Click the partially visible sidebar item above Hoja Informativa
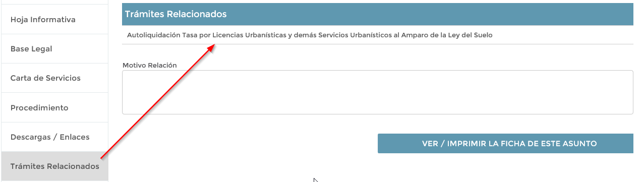Screen dimensions: 644x182 click(54, 2)
